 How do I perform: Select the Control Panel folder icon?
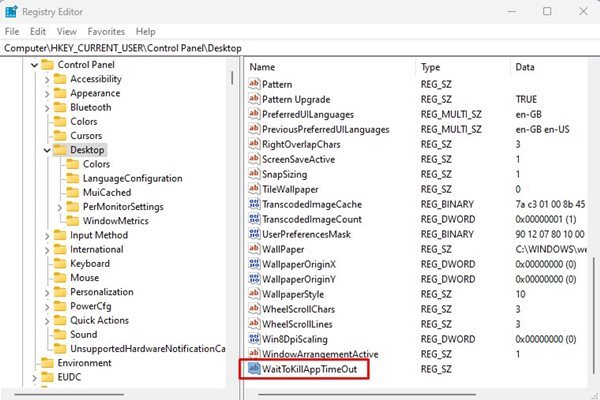coord(47,65)
